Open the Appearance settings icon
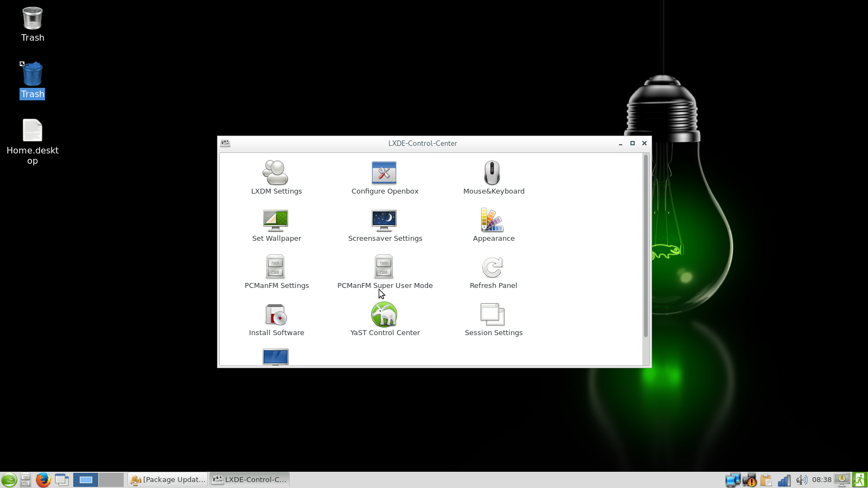The height and width of the screenshot is (488, 868). [492, 221]
